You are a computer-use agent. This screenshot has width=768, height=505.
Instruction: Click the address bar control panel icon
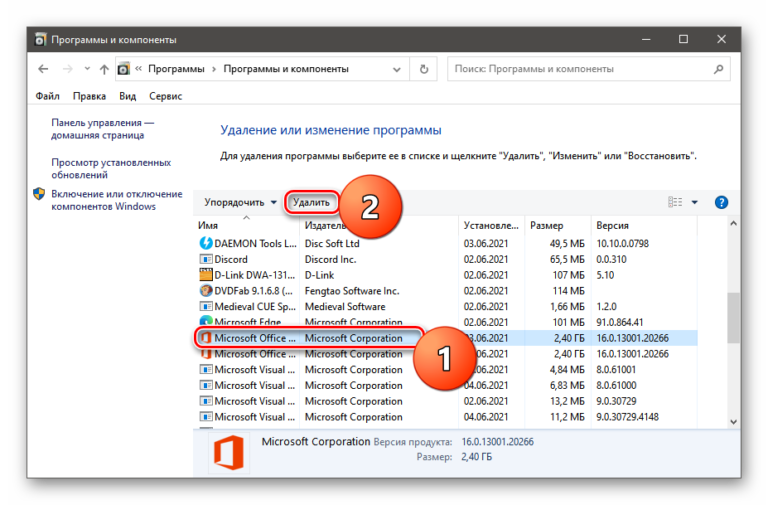[x=124, y=69]
